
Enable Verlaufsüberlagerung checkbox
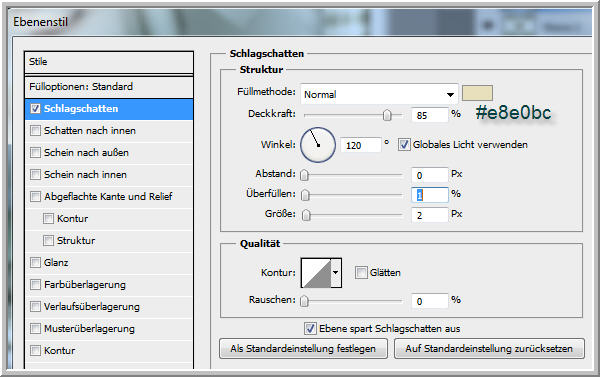[35, 307]
